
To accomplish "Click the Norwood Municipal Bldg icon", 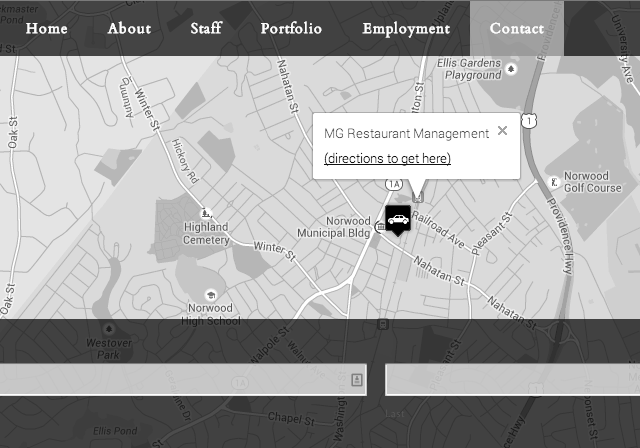I will pyautogui.click(x=380, y=227).
